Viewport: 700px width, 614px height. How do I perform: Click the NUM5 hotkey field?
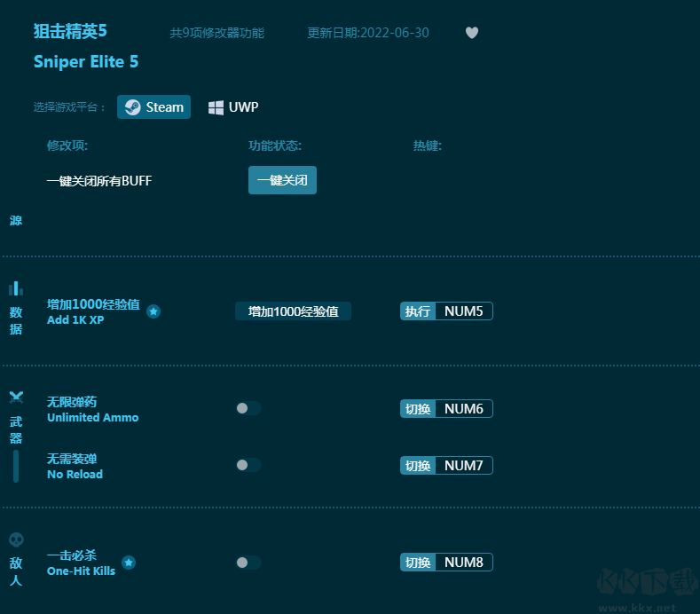463,311
